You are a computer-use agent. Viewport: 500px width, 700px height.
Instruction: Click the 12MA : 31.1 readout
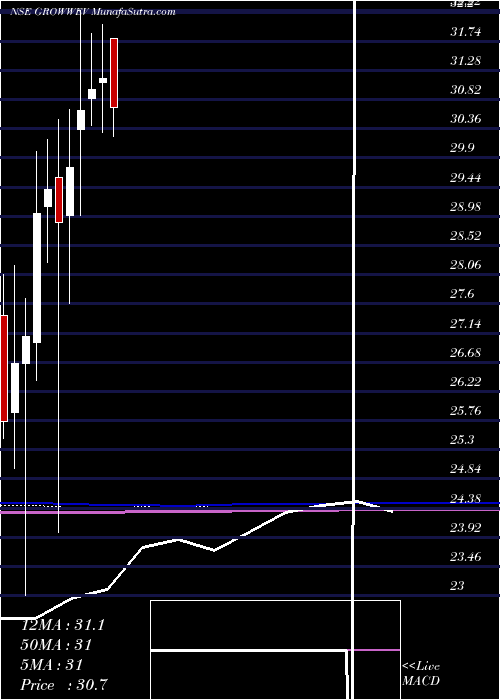63,625
